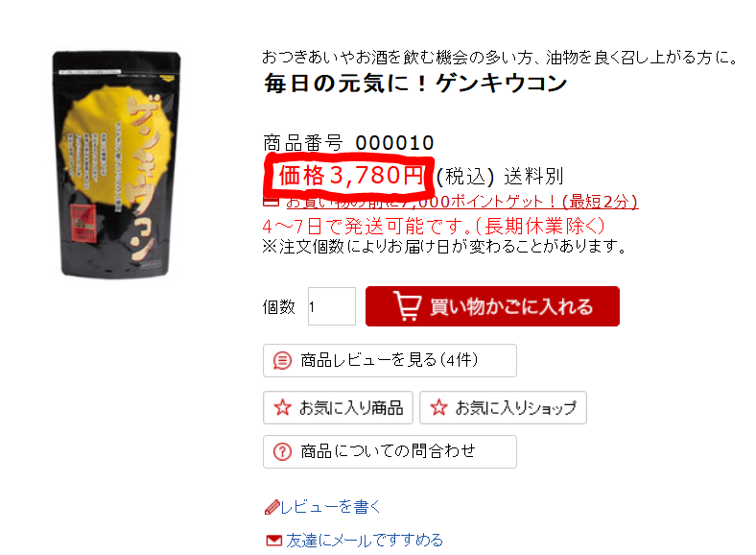Open 商品レビューを見る(4件) button
This screenshot has width=756, height=555.
tap(390, 360)
